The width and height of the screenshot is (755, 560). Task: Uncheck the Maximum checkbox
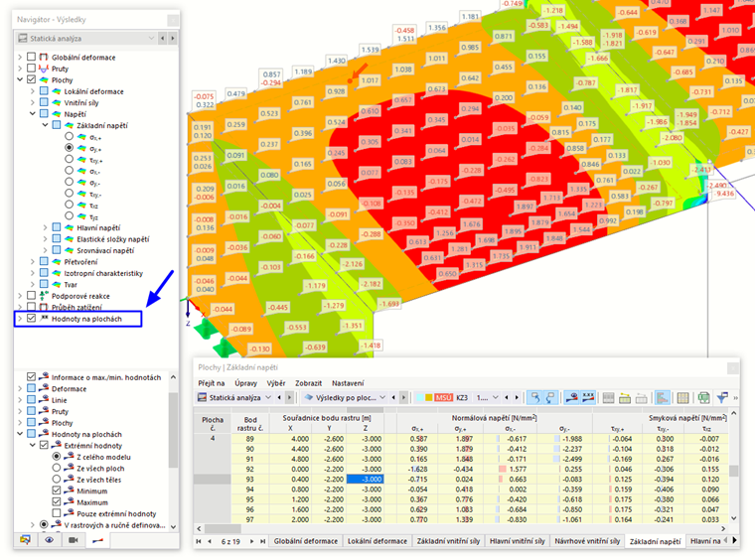point(57,501)
